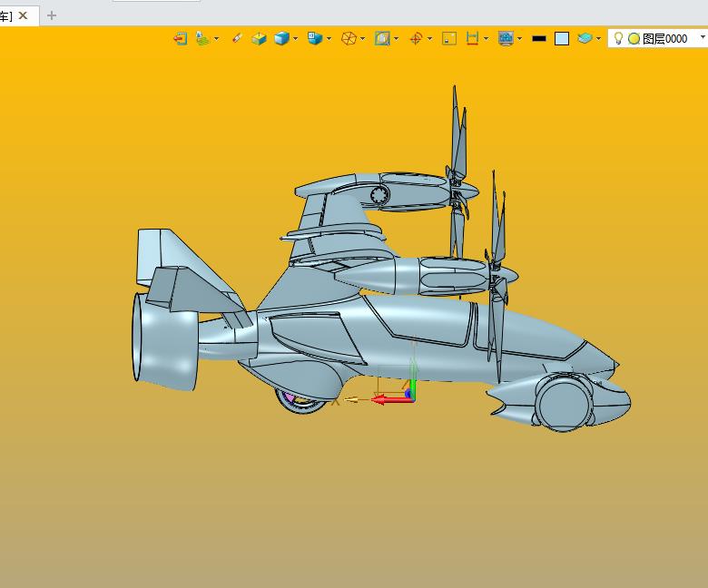Open the 图层0000 layer dropdown
Viewport: 708px width, 588px height.
pyautogui.click(x=702, y=39)
